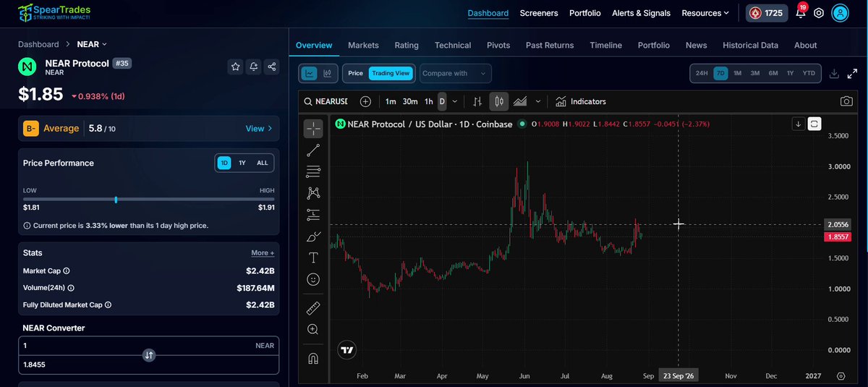Image resolution: width=868 pixels, height=387 pixels.
Task: Open the settings gear in header
Action: [819, 13]
